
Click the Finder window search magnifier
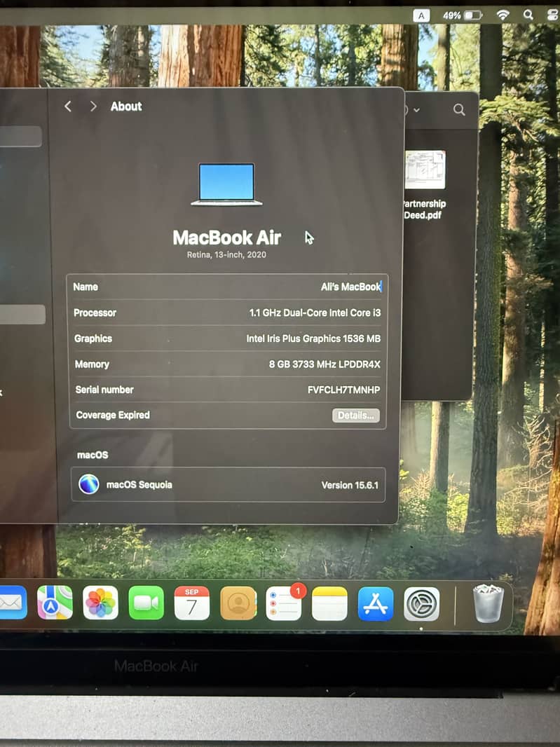(459, 110)
